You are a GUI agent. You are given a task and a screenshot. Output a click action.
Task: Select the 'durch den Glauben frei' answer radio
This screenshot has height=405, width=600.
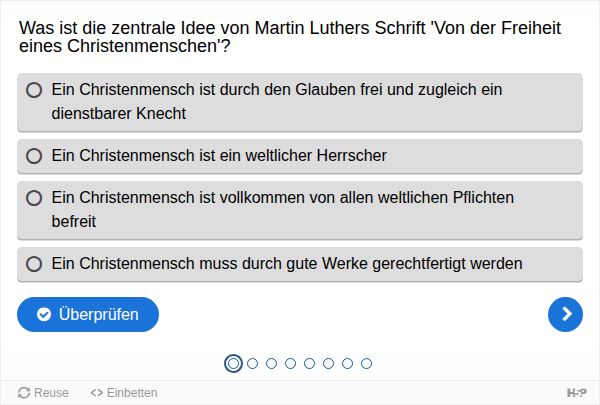(x=34, y=90)
